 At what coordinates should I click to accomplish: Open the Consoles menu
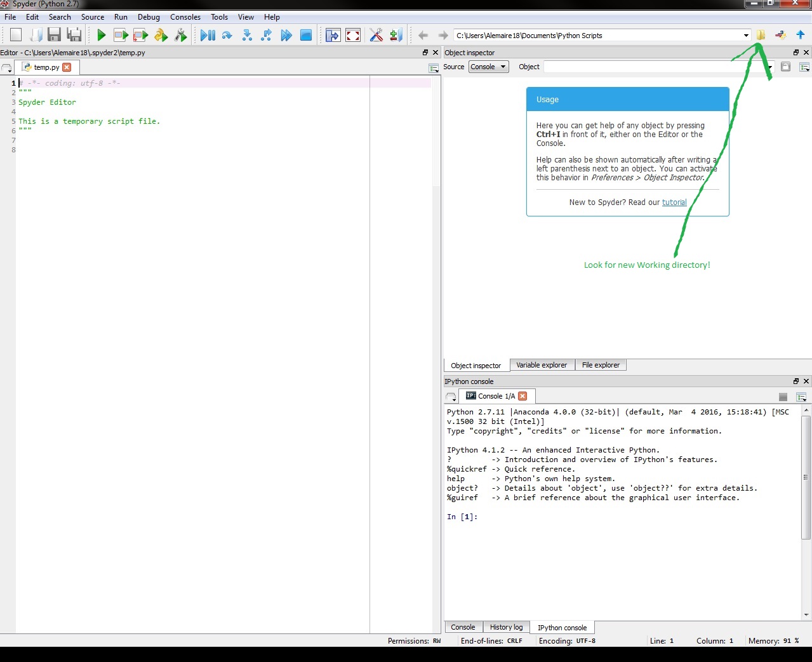click(185, 17)
